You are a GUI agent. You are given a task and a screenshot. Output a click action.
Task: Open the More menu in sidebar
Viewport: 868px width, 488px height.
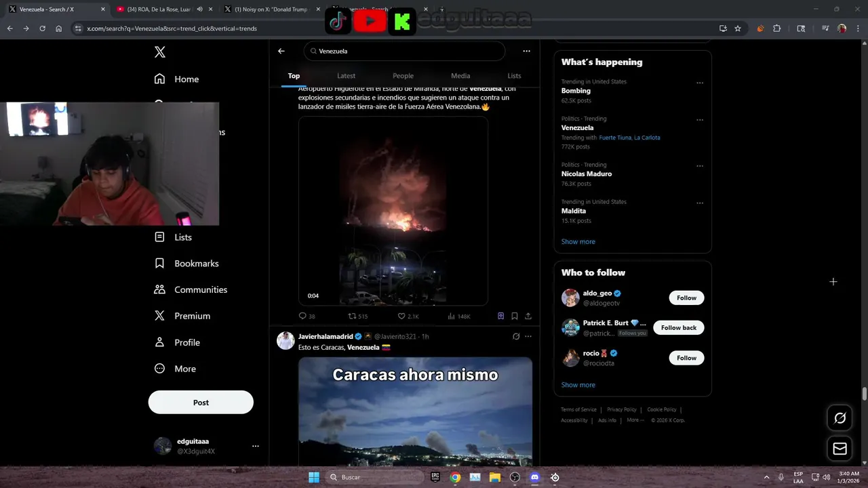pyautogui.click(x=176, y=369)
